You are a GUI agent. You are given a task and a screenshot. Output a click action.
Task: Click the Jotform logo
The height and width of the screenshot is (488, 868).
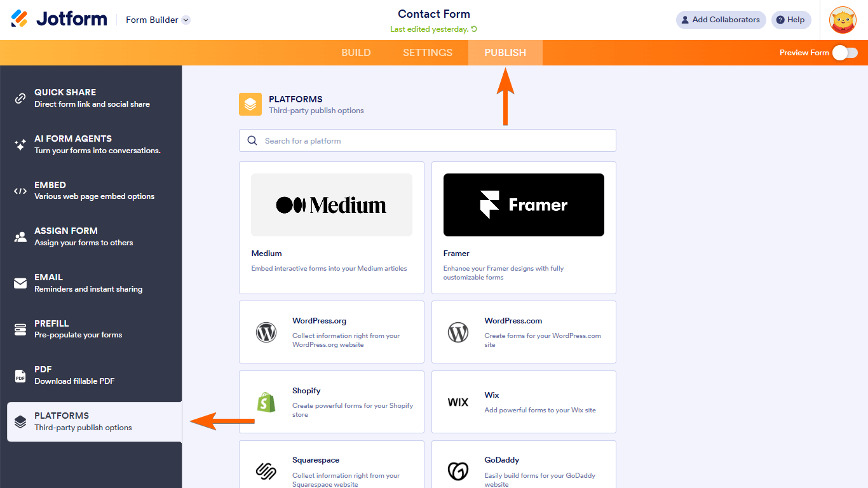click(x=59, y=19)
